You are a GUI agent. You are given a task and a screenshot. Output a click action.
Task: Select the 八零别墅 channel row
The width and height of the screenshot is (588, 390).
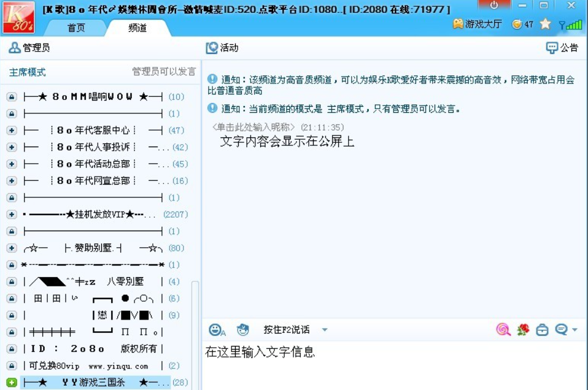click(93, 281)
